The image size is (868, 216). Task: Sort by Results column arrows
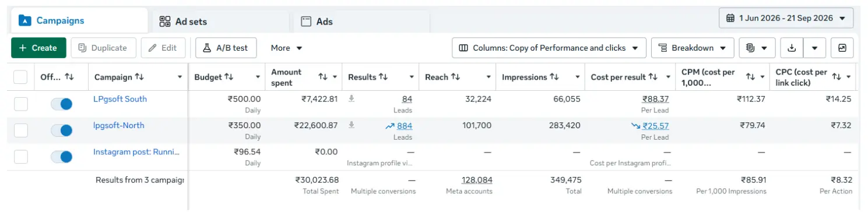click(x=384, y=77)
